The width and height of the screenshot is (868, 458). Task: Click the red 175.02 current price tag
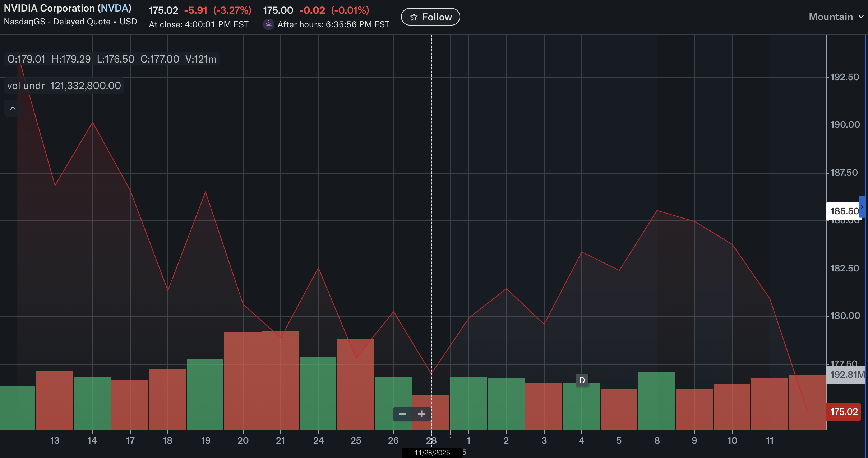pyautogui.click(x=844, y=412)
